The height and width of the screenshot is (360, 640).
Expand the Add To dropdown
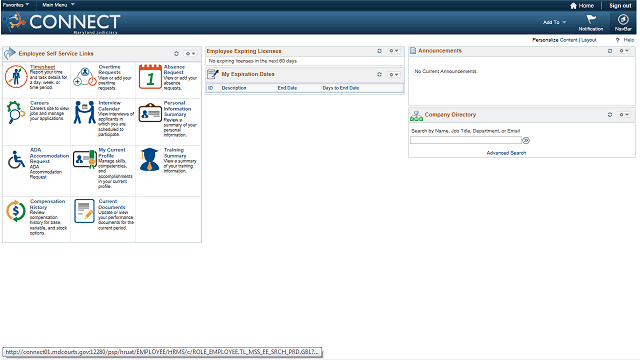click(x=554, y=22)
